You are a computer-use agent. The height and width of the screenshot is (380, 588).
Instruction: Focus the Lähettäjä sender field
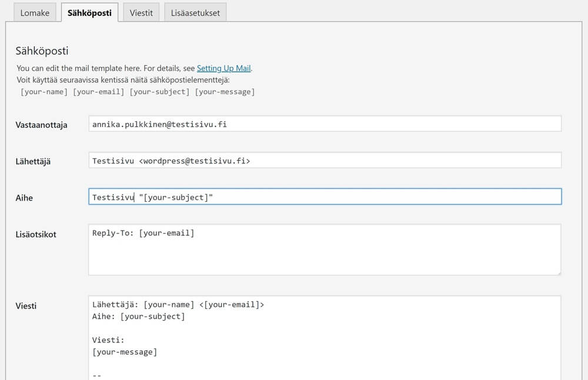coord(325,161)
